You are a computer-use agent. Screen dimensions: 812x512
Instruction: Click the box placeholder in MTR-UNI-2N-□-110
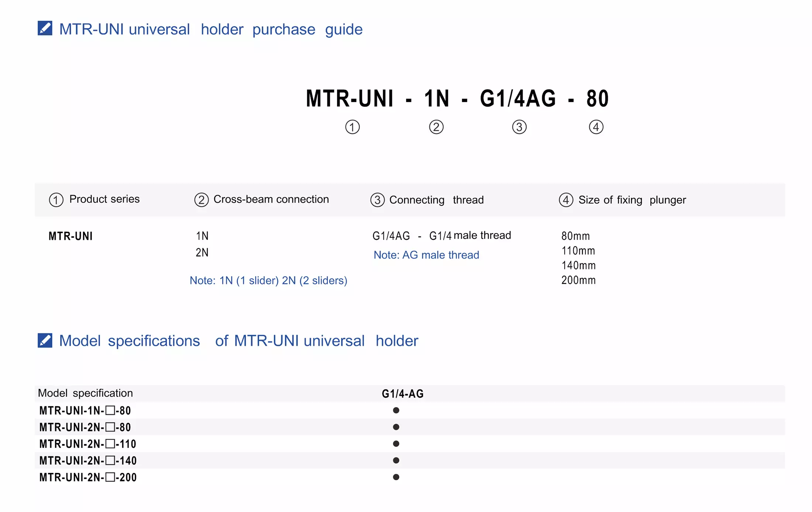pos(110,444)
